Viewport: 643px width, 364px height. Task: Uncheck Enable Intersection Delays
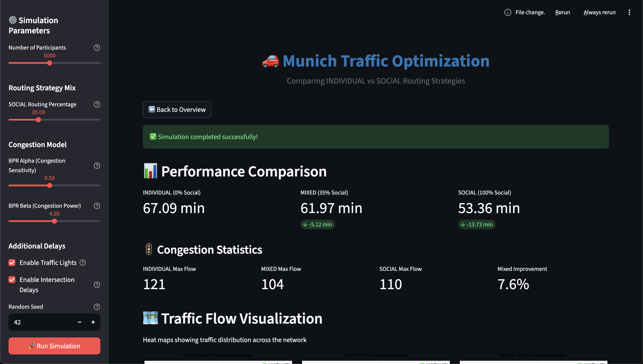12,280
